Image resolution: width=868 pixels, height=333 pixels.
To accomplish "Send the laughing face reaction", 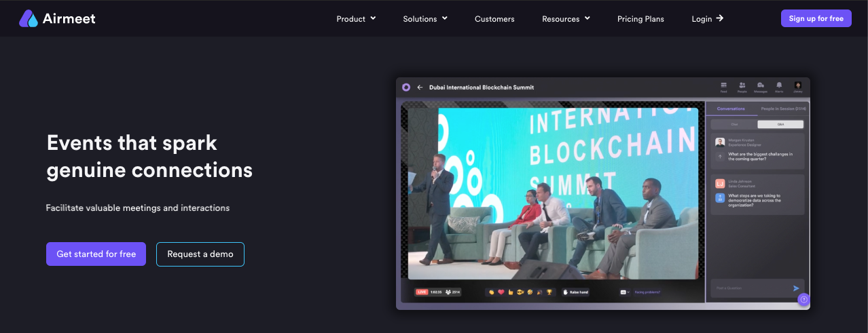I will [530, 292].
